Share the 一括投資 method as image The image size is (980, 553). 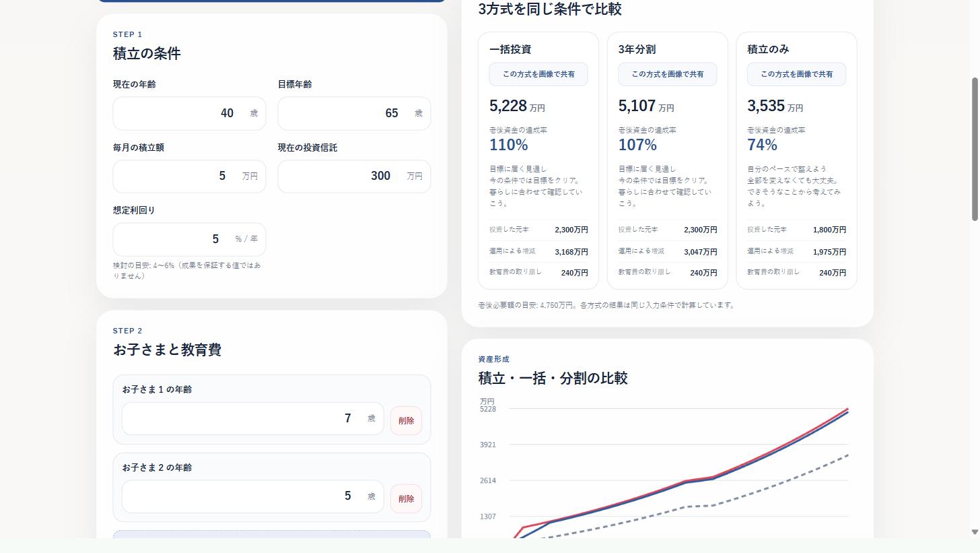pyautogui.click(x=538, y=74)
